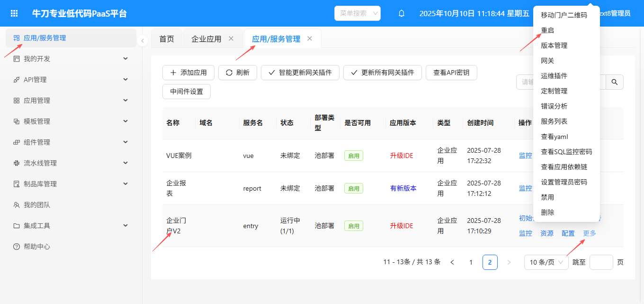
Task: Open 帮助中心 in the sidebar
Action: pos(37,247)
